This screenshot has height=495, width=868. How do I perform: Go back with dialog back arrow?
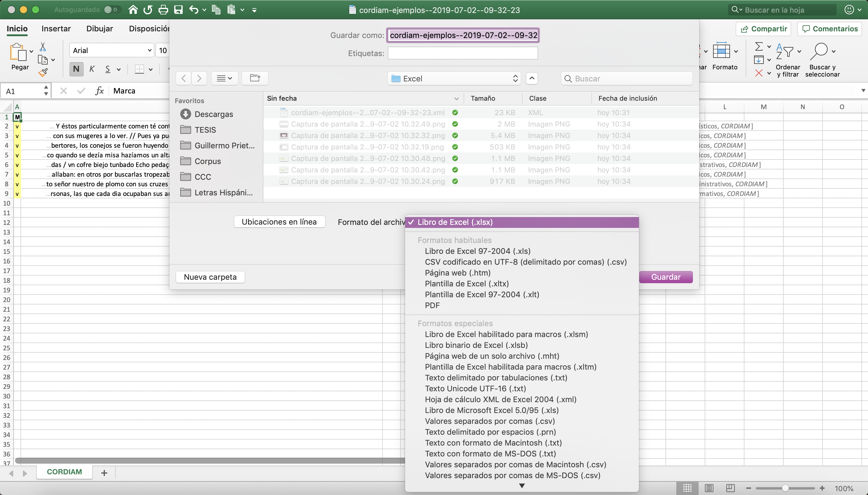tap(184, 78)
